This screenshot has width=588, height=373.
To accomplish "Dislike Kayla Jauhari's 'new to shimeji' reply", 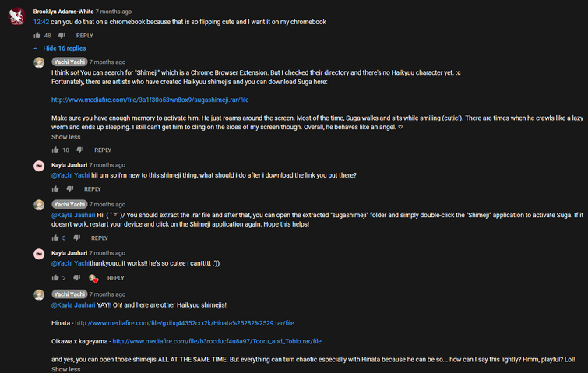I will tap(70, 188).
